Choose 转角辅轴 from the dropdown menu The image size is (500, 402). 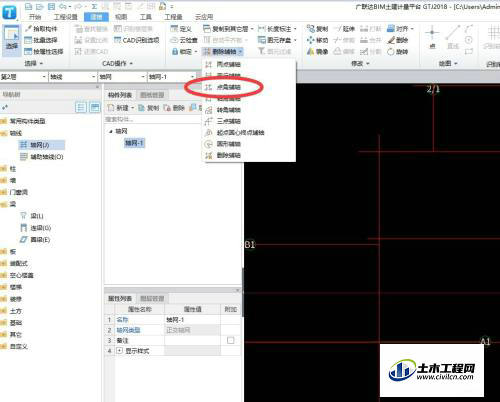[x=228, y=110]
